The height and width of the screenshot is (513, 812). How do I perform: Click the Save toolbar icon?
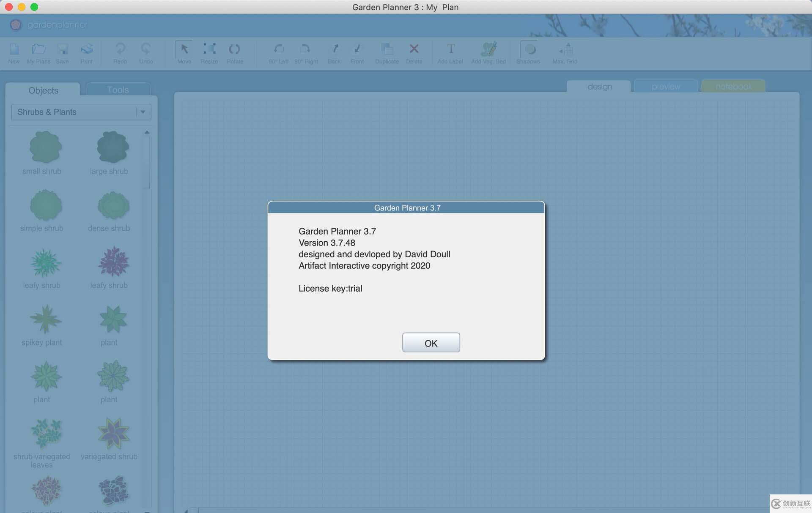pyautogui.click(x=63, y=49)
